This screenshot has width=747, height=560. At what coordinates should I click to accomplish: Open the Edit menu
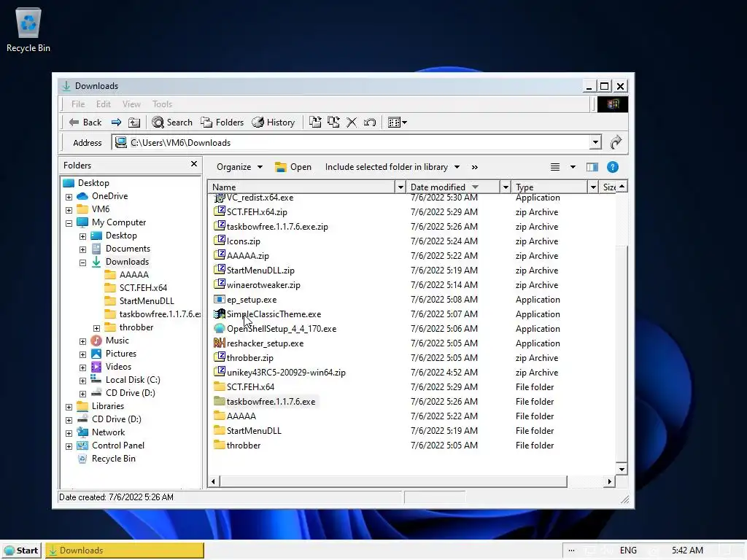click(104, 104)
